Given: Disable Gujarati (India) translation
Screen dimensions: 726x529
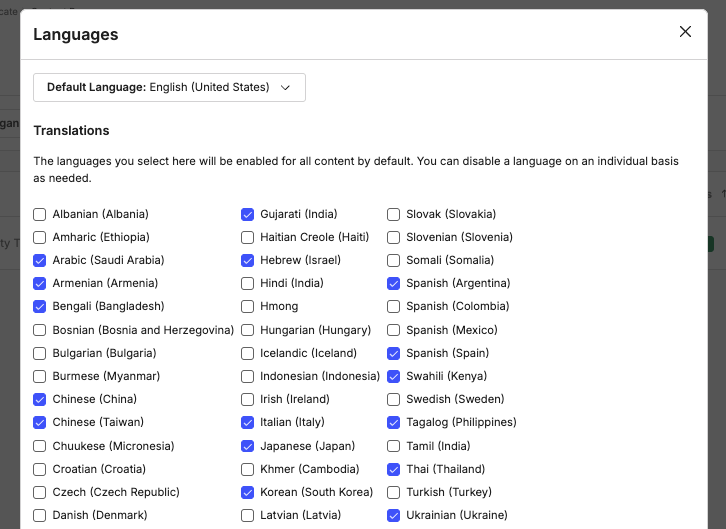Looking at the screenshot, I should coord(248,214).
